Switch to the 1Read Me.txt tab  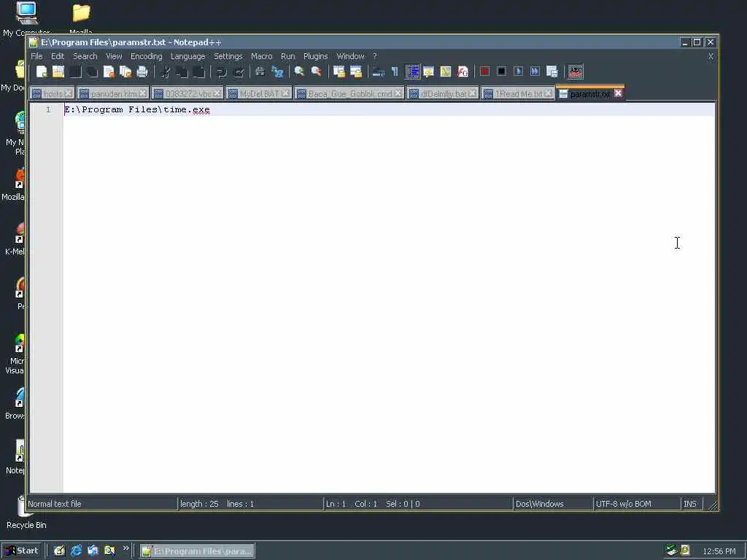[x=518, y=94]
